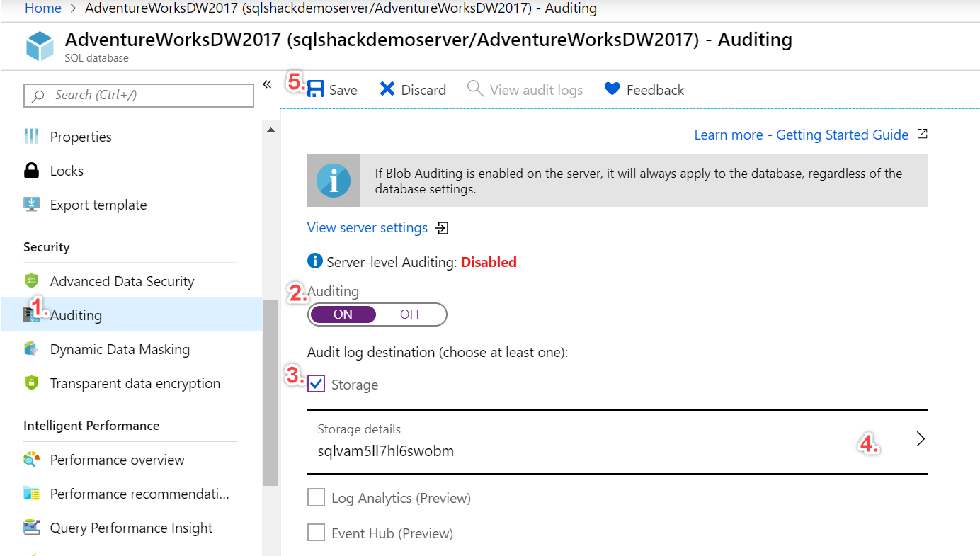This screenshot has height=556, width=980.
Task: Click the Query Performance Insight icon
Action: 31,527
